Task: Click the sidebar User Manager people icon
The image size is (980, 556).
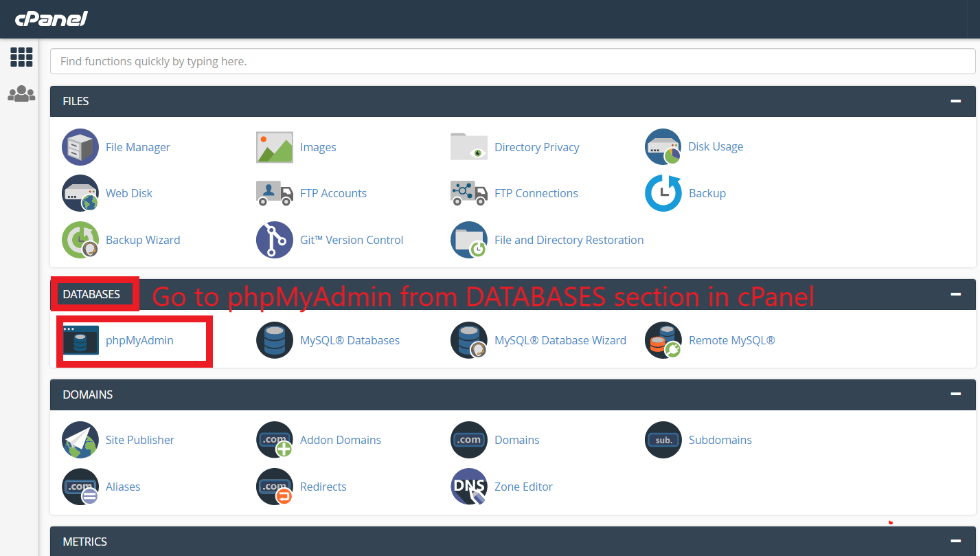Action: pos(21,93)
